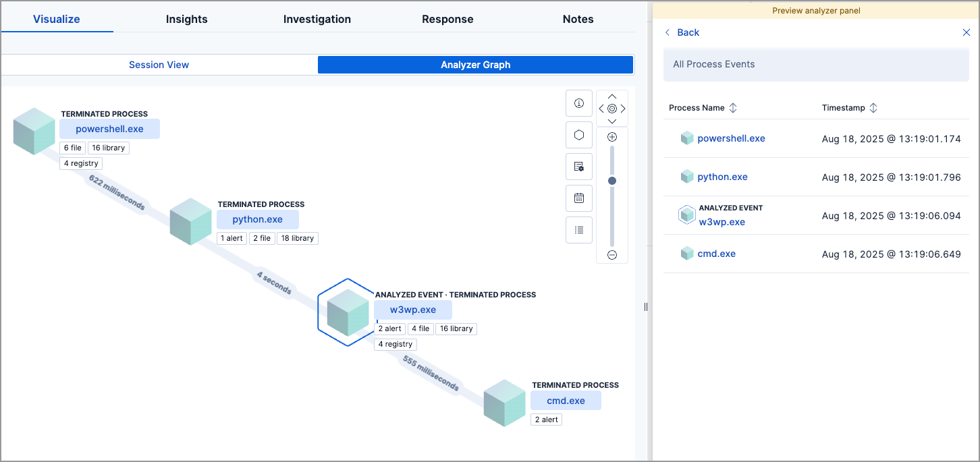This screenshot has width=980, height=462.
Task: Open the Notes tab
Action: (578, 19)
